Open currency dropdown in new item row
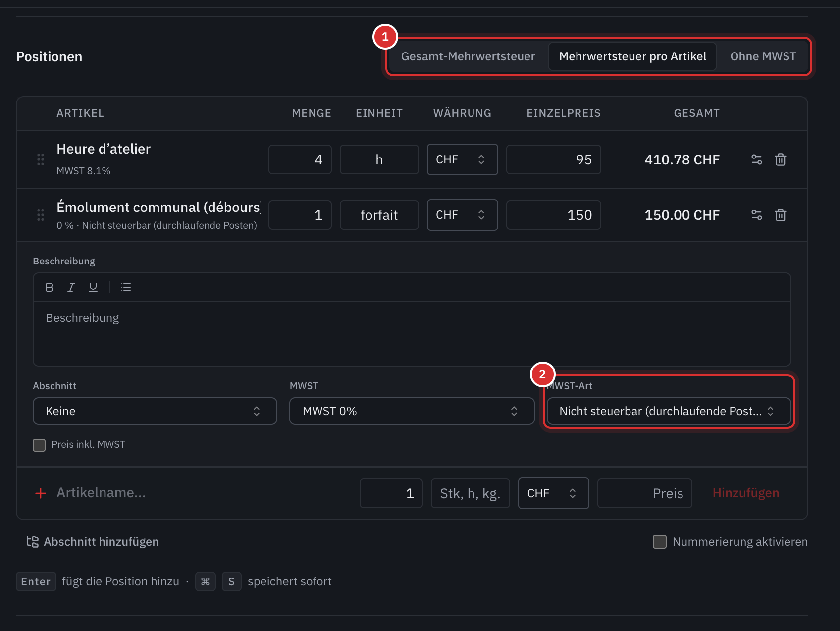This screenshot has width=840, height=631. click(x=553, y=493)
